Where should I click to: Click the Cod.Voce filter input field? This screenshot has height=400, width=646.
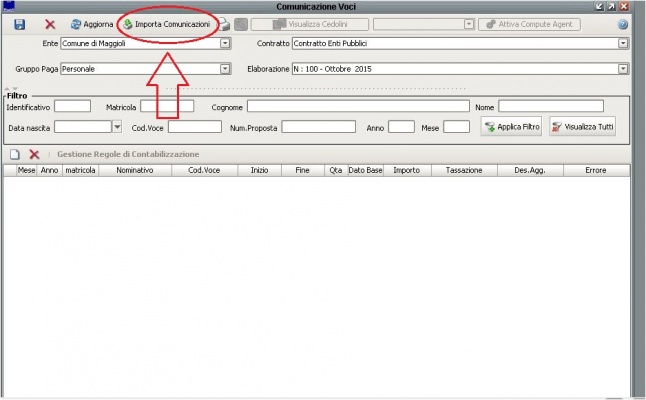(x=195, y=127)
